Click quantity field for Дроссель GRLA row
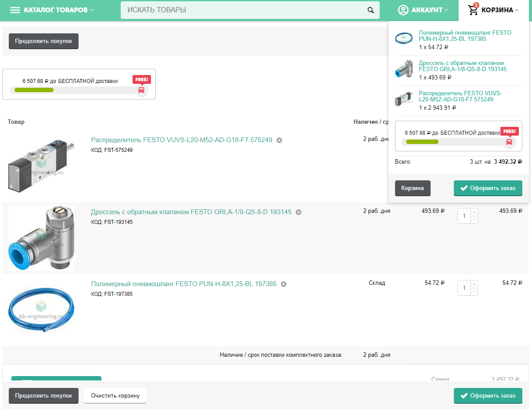This screenshot has height=409, width=532. coord(464,216)
